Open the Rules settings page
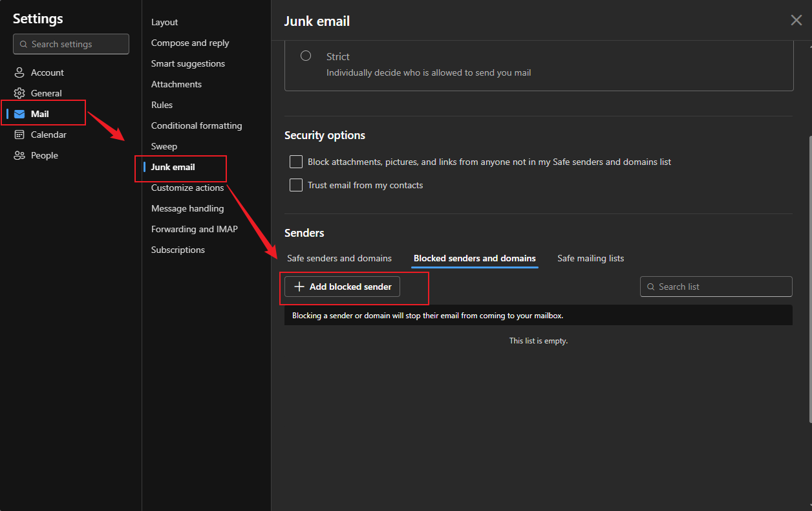This screenshot has height=511, width=812. 162,104
